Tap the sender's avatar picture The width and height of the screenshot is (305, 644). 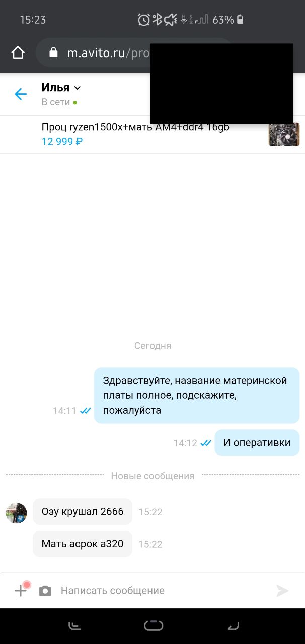(x=16, y=513)
